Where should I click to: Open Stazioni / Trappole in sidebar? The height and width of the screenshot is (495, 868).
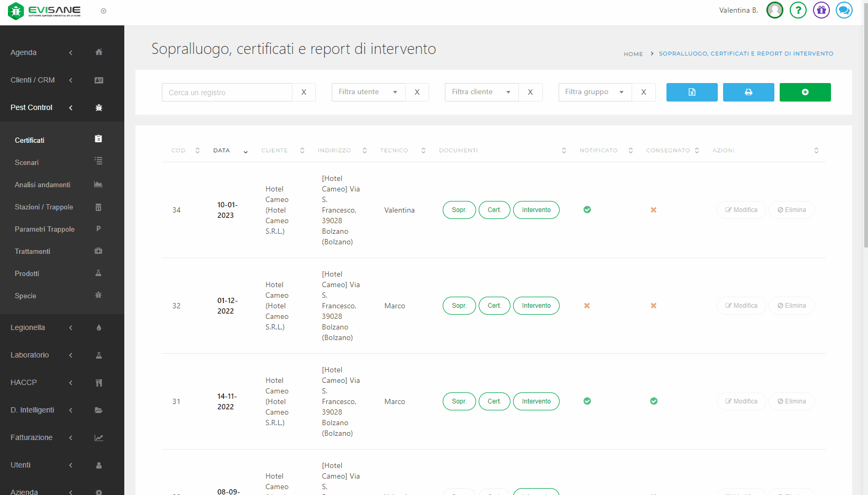(x=44, y=207)
